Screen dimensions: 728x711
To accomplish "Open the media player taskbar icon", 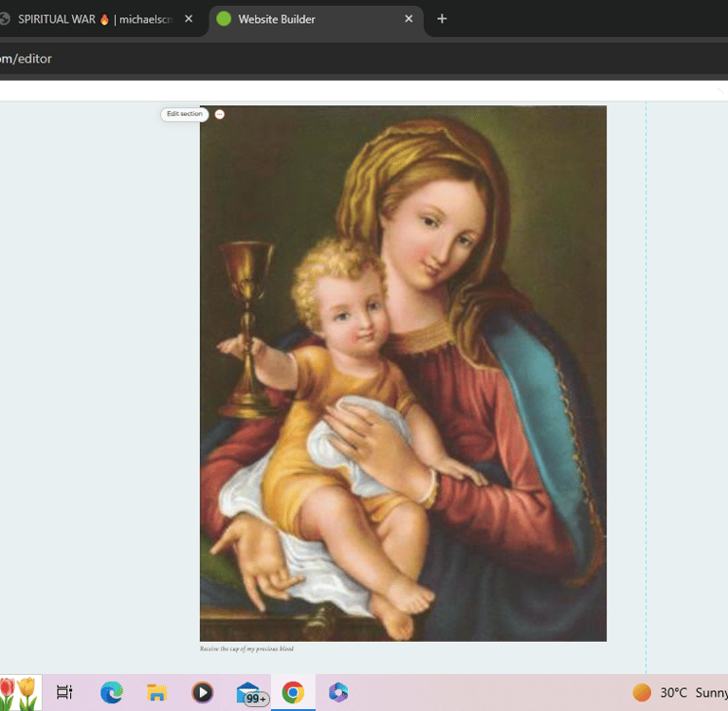I will pyautogui.click(x=202, y=692).
